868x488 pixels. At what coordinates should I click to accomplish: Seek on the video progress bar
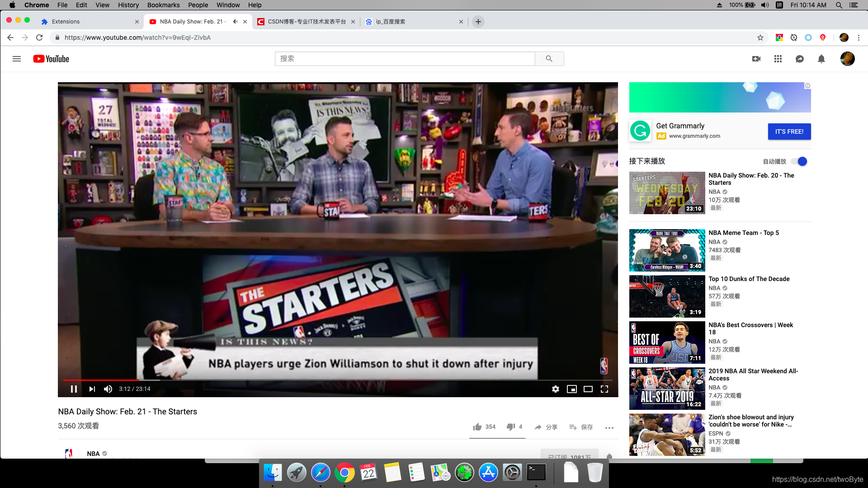click(316, 380)
